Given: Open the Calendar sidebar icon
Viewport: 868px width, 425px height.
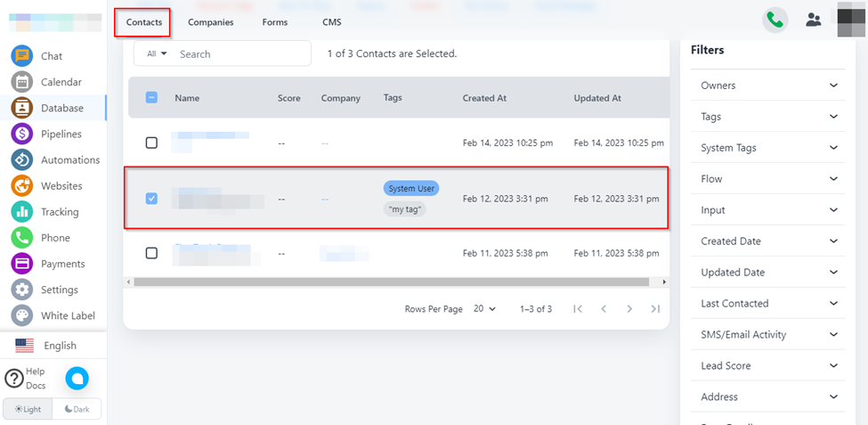Looking at the screenshot, I should tap(22, 82).
